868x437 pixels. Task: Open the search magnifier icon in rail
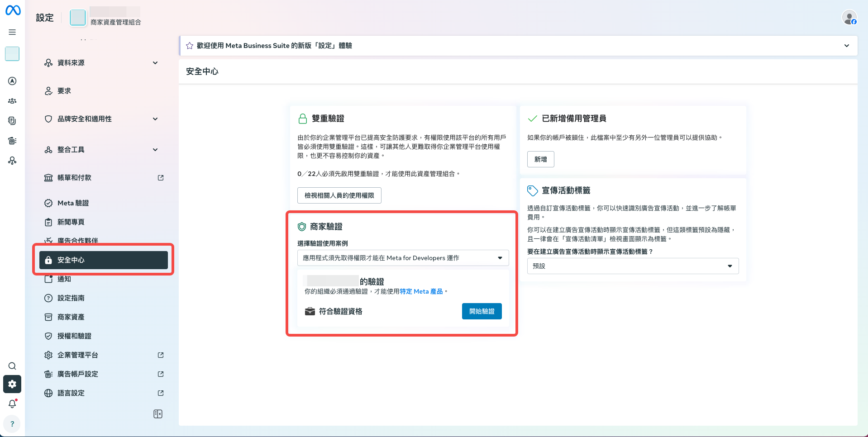tap(12, 366)
